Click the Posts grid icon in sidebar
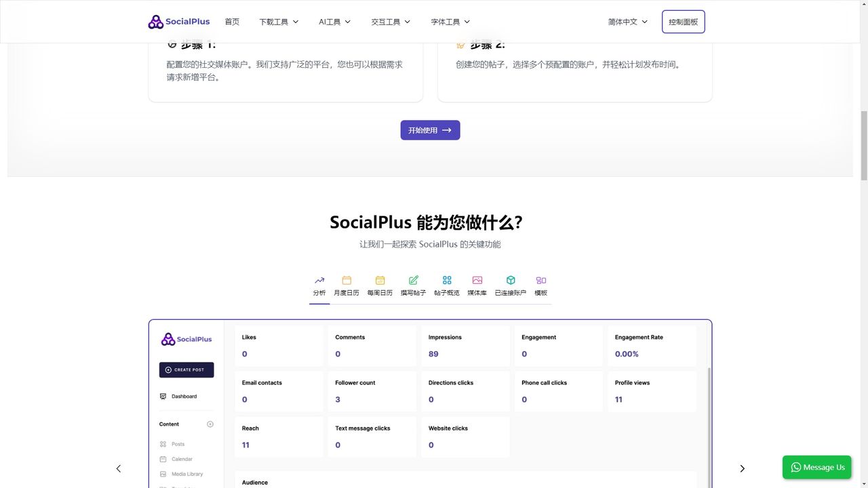 [163, 444]
